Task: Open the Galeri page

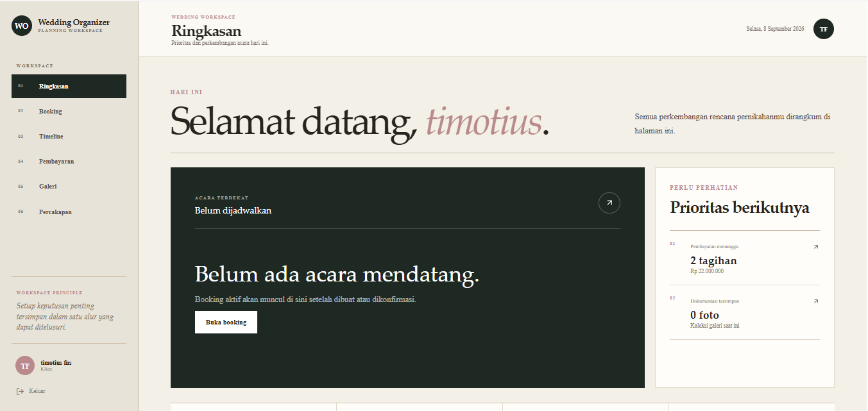Action: pyautogui.click(x=69, y=187)
